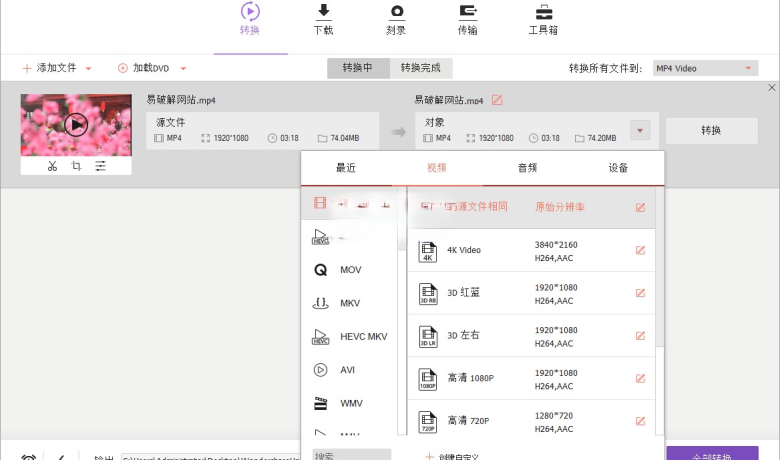Viewport: 780px width, 460px height.
Task: Click the 添加文件 add file button
Action: 49,68
